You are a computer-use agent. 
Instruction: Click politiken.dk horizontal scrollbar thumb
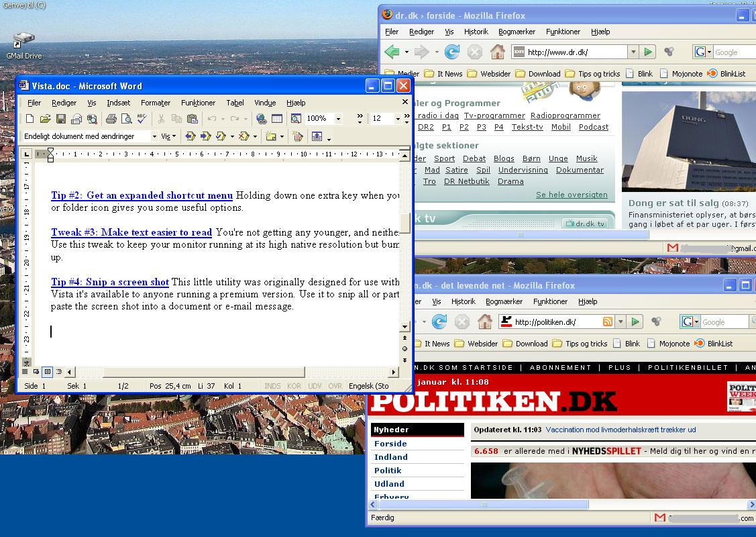[484, 504]
